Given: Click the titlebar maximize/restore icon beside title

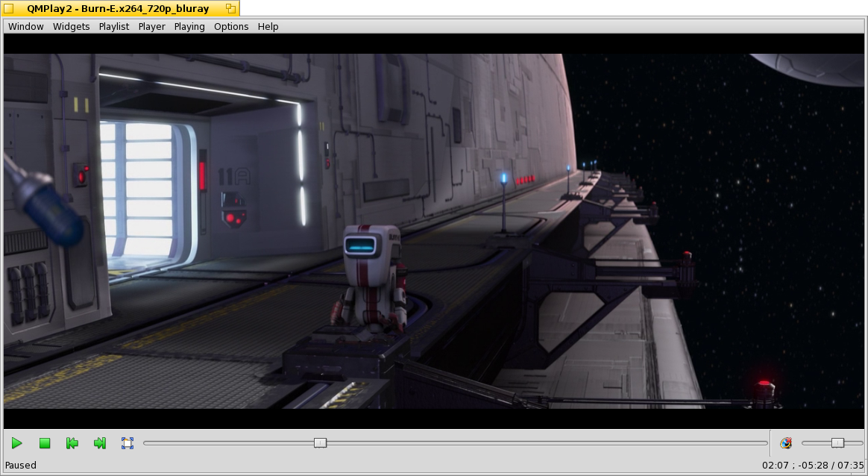Looking at the screenshot, I should [x=230, y=8].
